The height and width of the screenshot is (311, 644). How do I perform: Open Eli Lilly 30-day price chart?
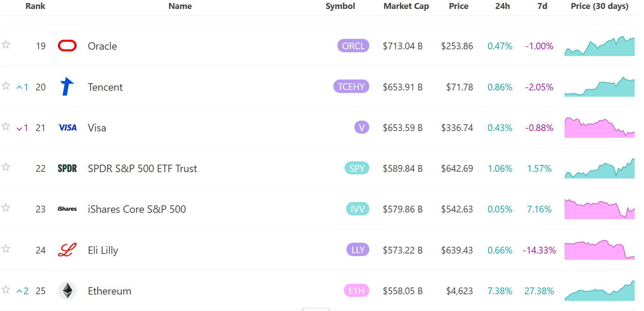[600, 250]
